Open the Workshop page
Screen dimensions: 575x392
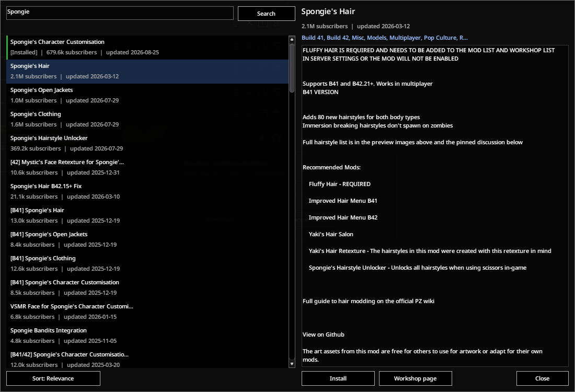tap(415, 378)
